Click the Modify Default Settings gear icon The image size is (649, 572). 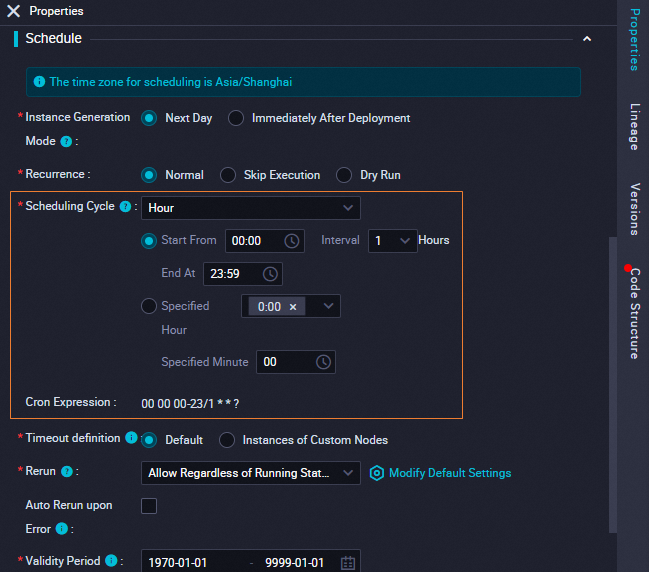377,473
